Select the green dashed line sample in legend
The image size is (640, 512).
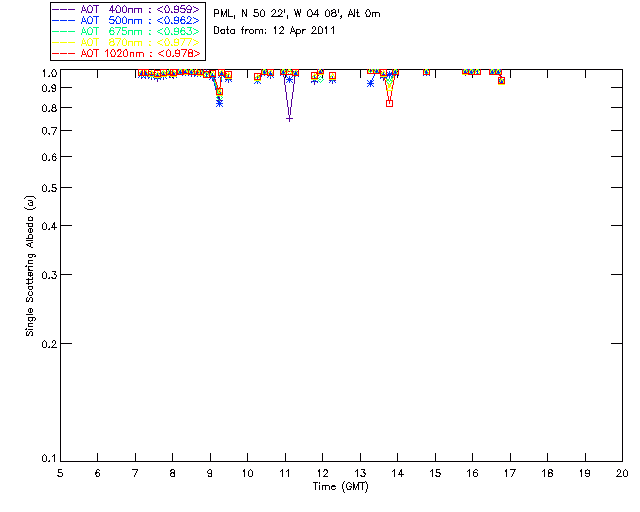[x=64, y=31]
